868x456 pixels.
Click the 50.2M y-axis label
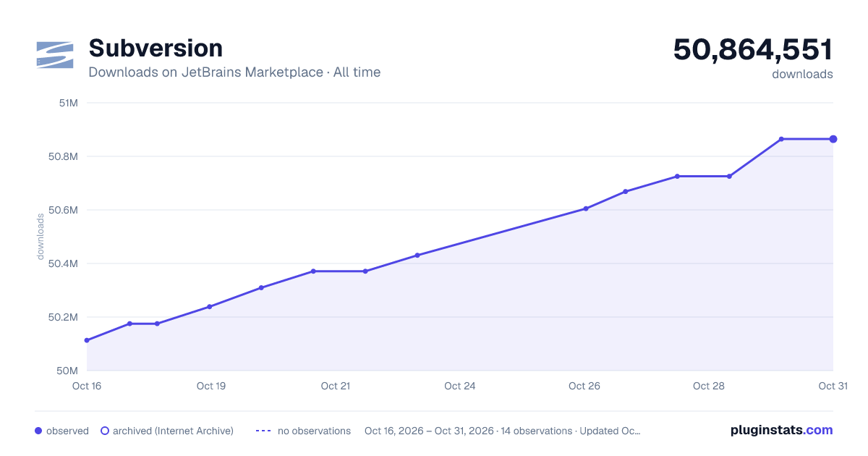pos(64,317)
